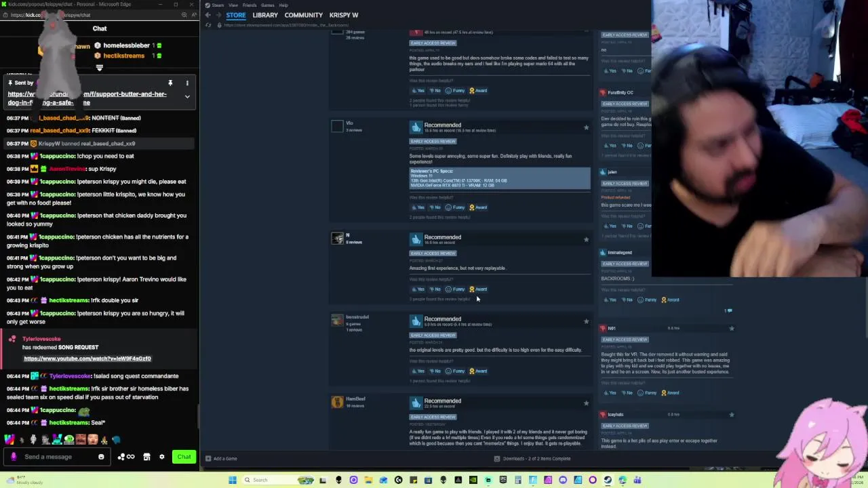The image size is (868, 488).
Task: Click benstrudel's avatar thumbnail
Action: click(x=337, y=320)
